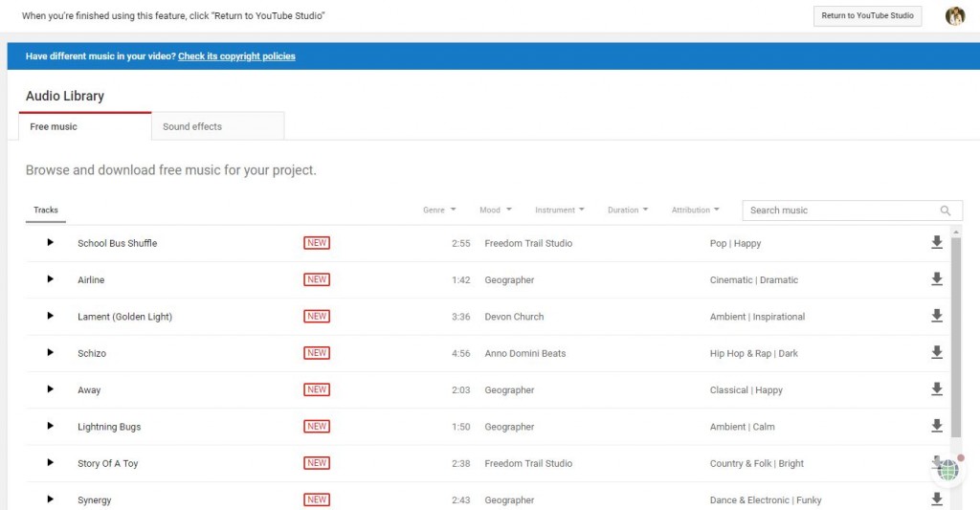Open the Attribution filter dropdown
Viewport: 980px width, 510px height.
click(x=695, y=210)
